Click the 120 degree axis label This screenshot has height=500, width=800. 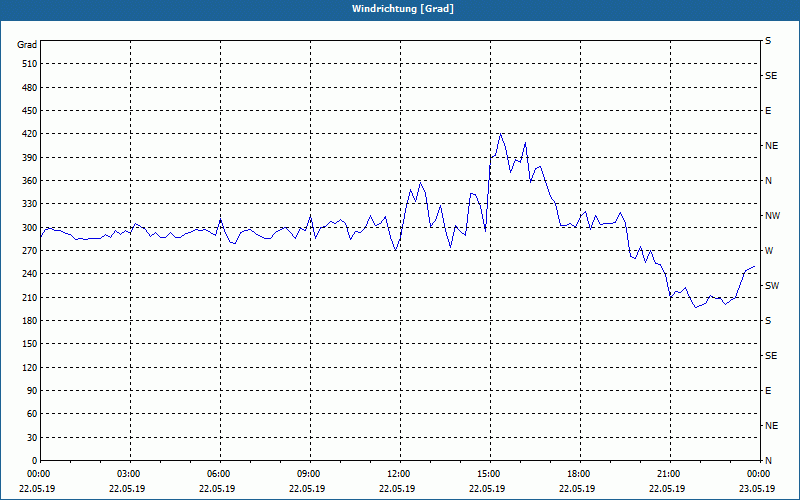pyautogui.click(x=30, y=367)
